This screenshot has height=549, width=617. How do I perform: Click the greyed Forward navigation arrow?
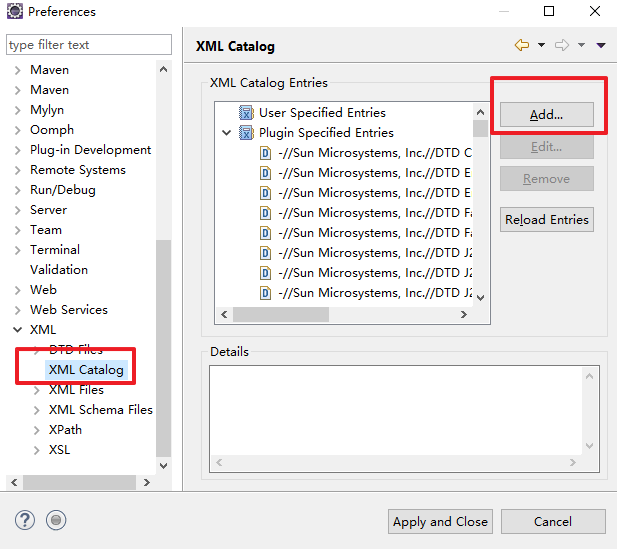[x=562, y=45]
